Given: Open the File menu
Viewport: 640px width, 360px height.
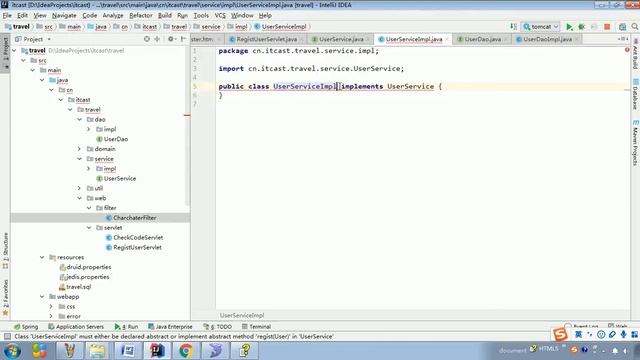Looking at the screenshot, I should 7,16.
